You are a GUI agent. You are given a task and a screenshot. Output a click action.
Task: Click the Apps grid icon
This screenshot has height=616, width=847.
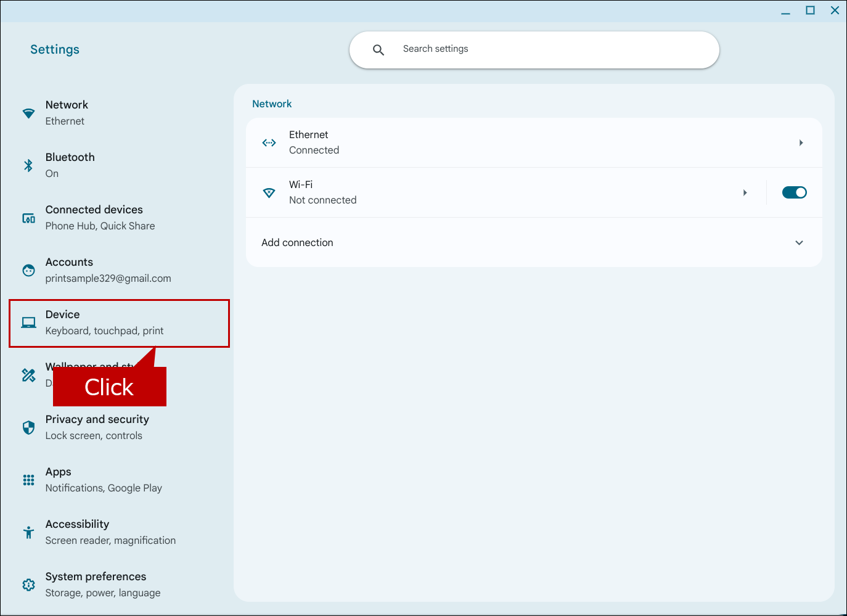28,480
